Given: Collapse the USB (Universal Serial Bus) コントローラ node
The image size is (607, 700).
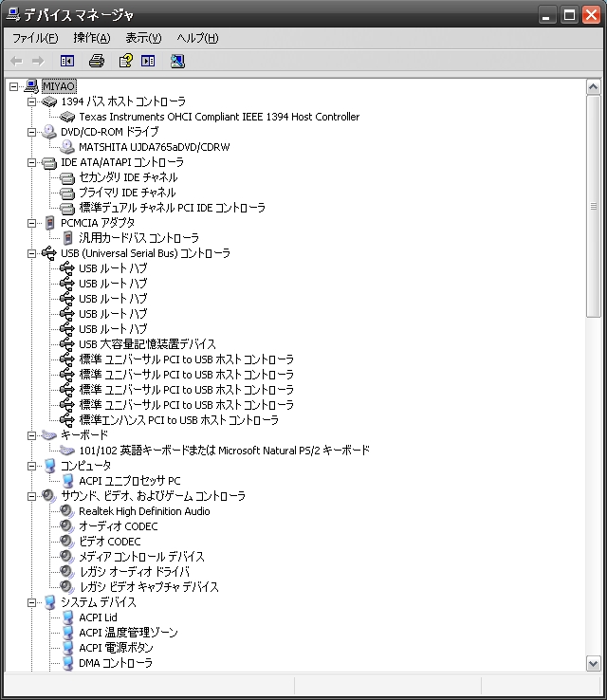Looking at the screenshot, I should [x=31, y=253].
